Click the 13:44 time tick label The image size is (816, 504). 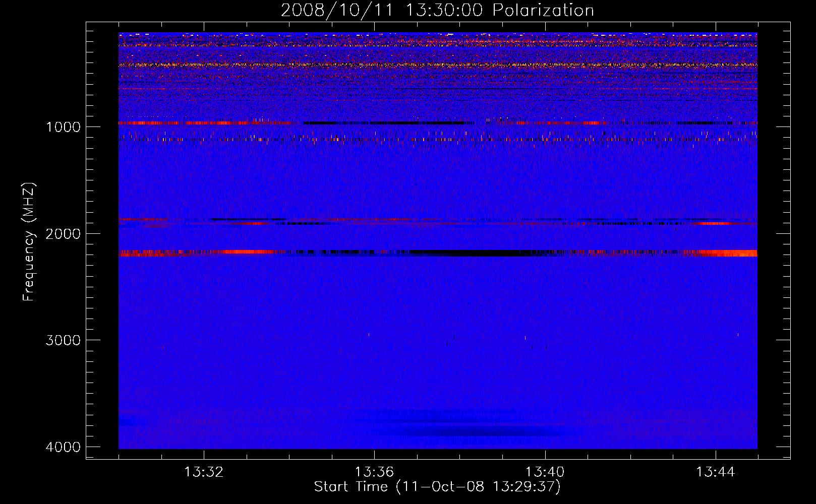click(x=716, y=472)
